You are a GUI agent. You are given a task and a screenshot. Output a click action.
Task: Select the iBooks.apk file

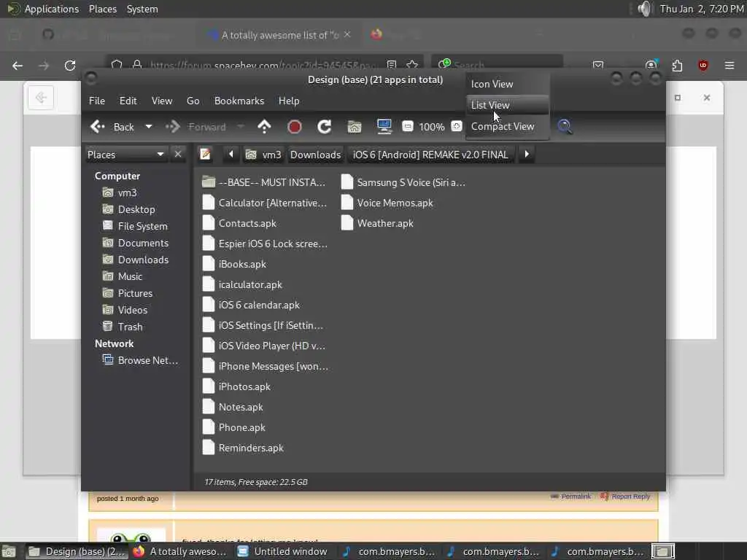click(234, 264)
